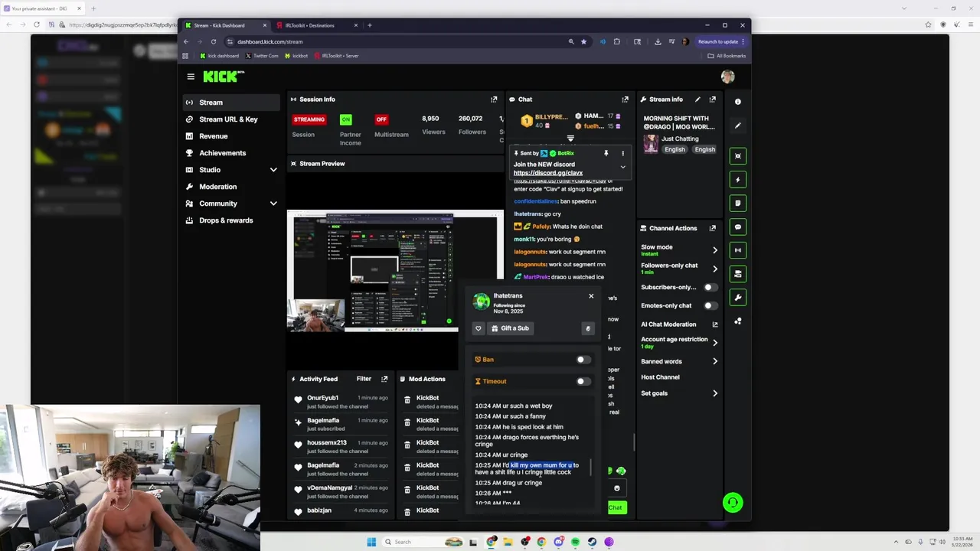Open Followers-only chat settings
Image resolution: width=980 pixels, height=551 pixels.
coord(679,269)
